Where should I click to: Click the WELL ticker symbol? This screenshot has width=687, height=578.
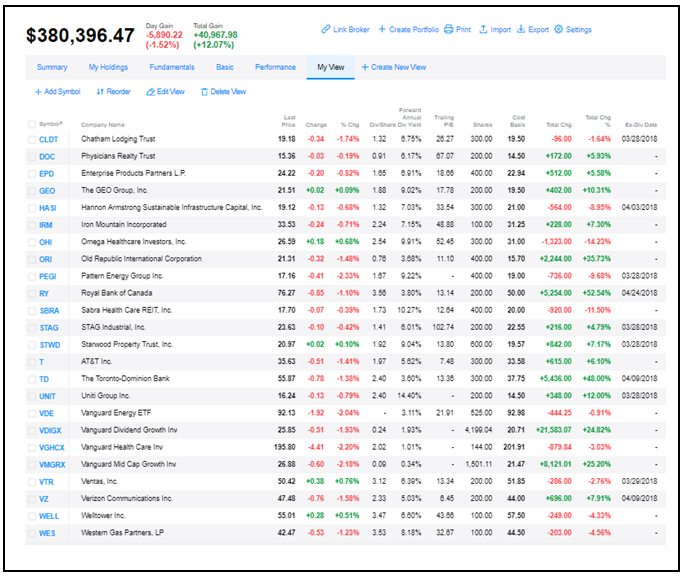49,516
